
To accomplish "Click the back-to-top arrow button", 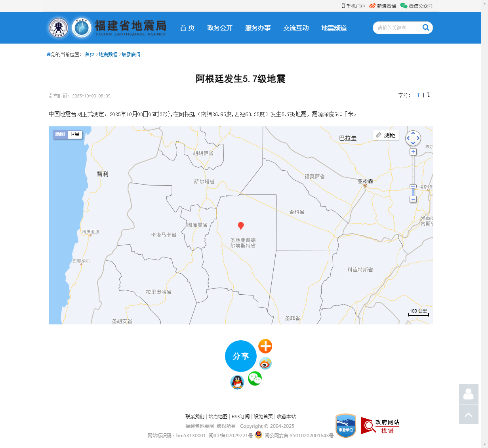I will click(468, 414).
